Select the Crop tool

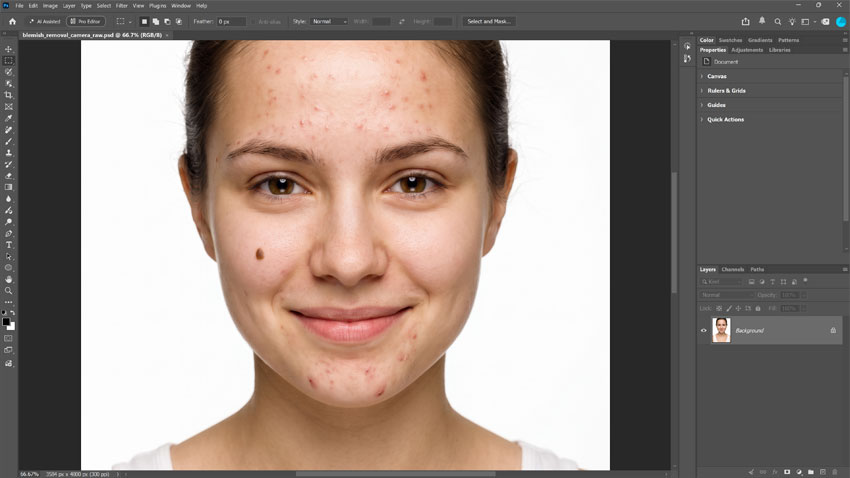pos(9,95)
